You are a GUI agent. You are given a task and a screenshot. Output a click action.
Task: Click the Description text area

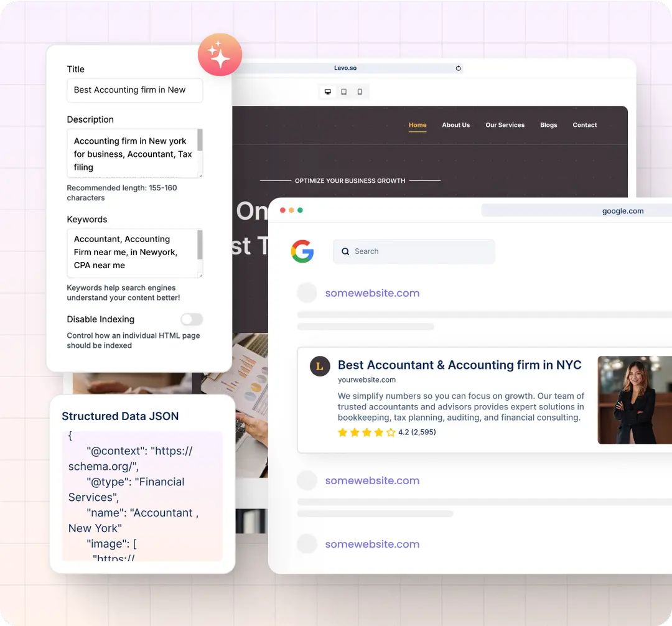(x=134, y=153)
